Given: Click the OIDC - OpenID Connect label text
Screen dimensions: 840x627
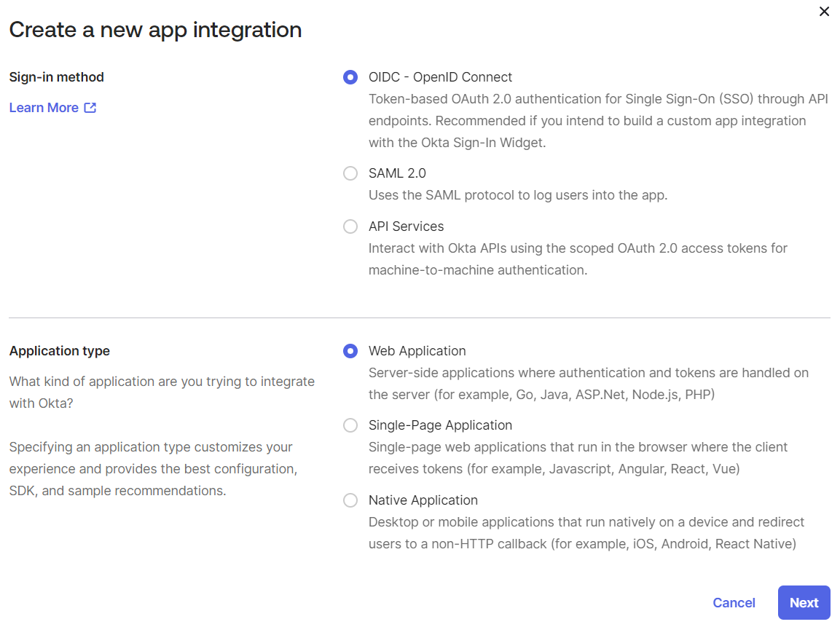Looking at the screenshot, I should [440, 77].
